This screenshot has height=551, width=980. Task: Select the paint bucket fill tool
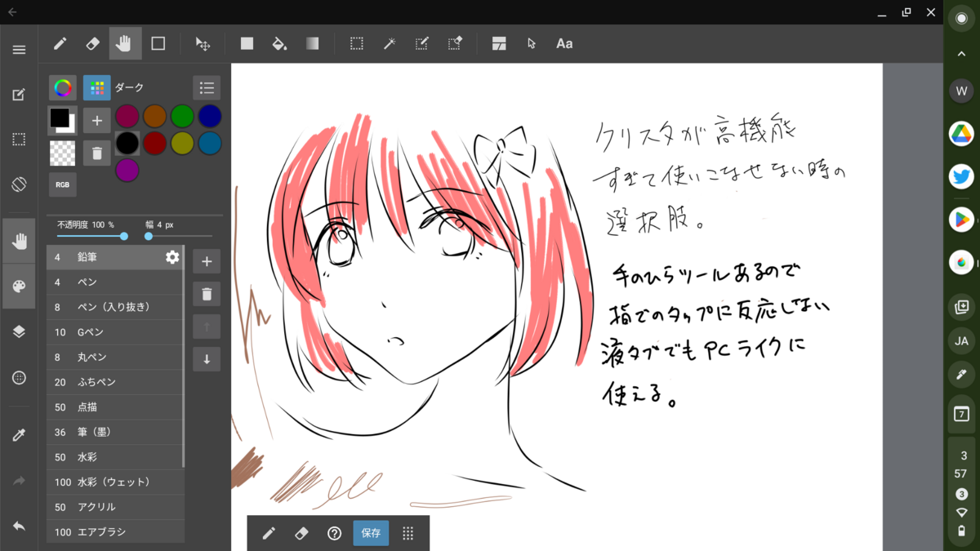279,43
